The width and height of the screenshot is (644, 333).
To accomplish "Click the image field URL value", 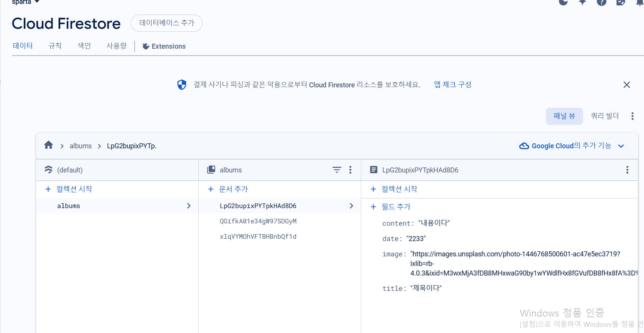I will click(x=524, y=264).
